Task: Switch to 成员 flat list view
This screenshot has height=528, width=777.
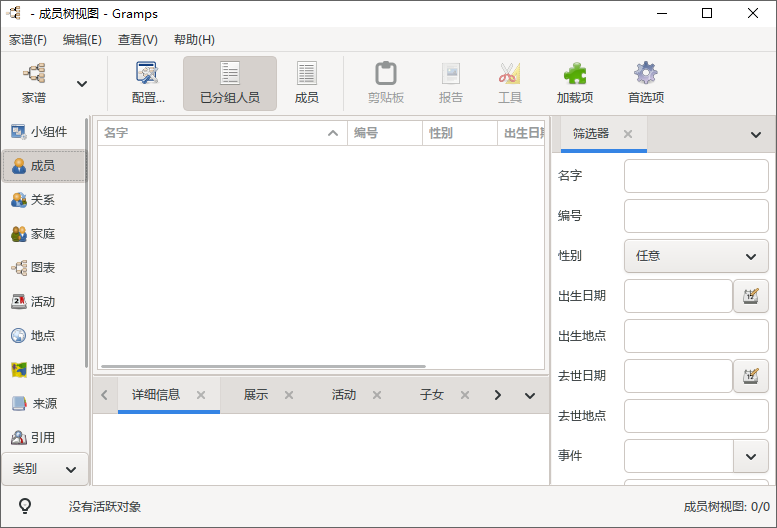Action: (x=307, y=83)
